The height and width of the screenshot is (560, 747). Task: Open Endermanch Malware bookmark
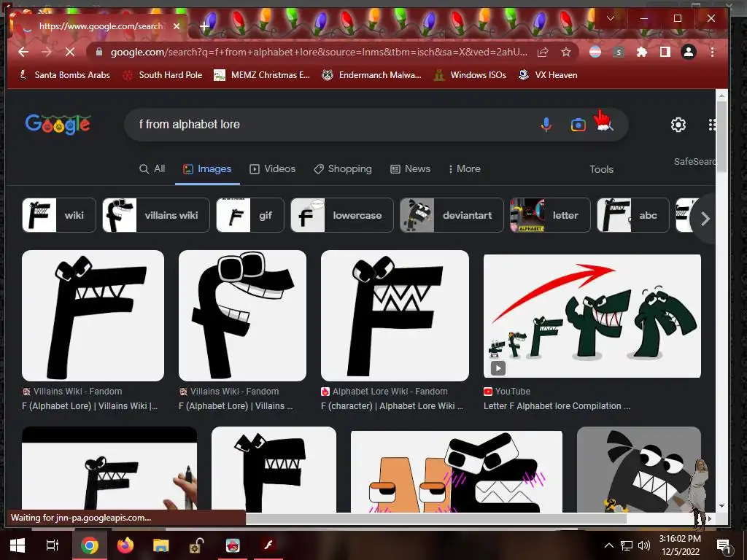pos(371,75)
